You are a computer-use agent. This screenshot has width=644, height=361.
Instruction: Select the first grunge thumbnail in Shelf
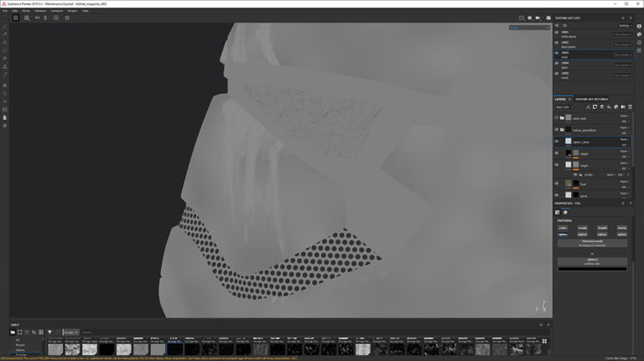55,349
